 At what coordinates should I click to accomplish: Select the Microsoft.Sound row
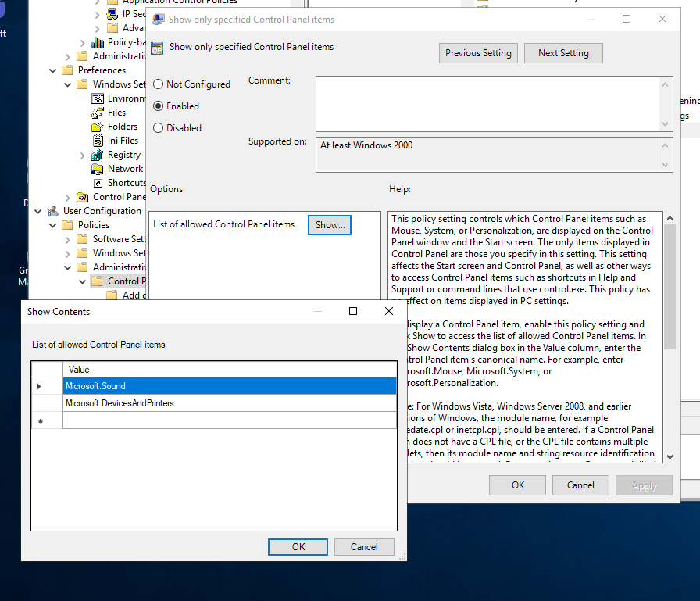(x=230, y=386)
